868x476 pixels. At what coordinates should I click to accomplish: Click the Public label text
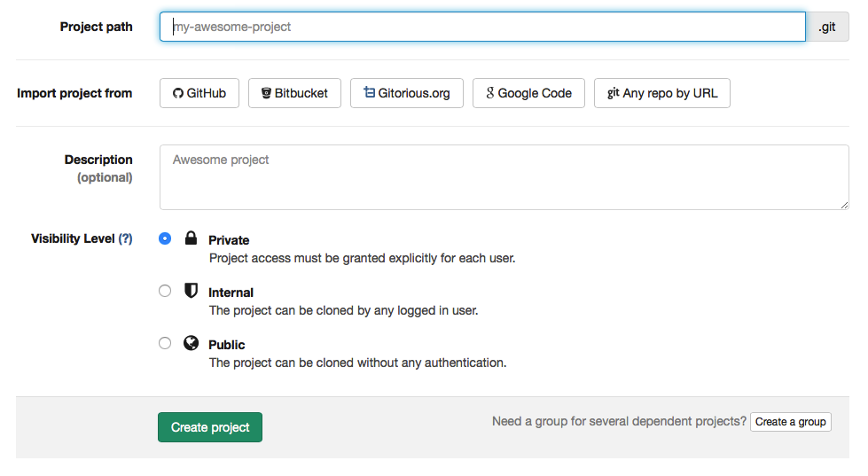[x=226, y=345]
